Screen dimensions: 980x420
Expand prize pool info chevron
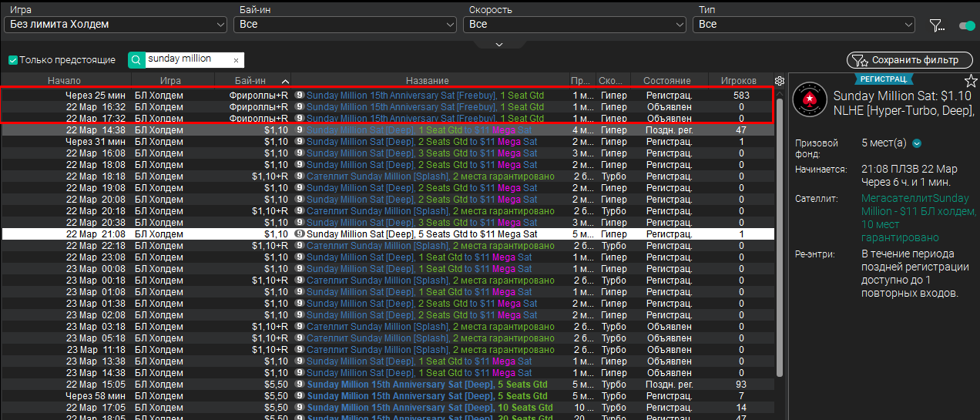click(917, 143)
